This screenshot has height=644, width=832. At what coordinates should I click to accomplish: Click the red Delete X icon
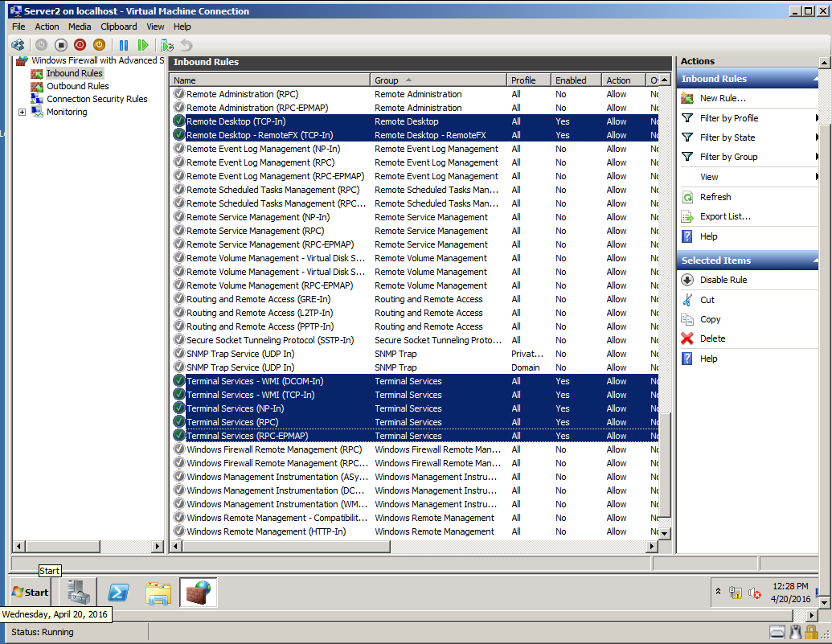coord(687,338)
